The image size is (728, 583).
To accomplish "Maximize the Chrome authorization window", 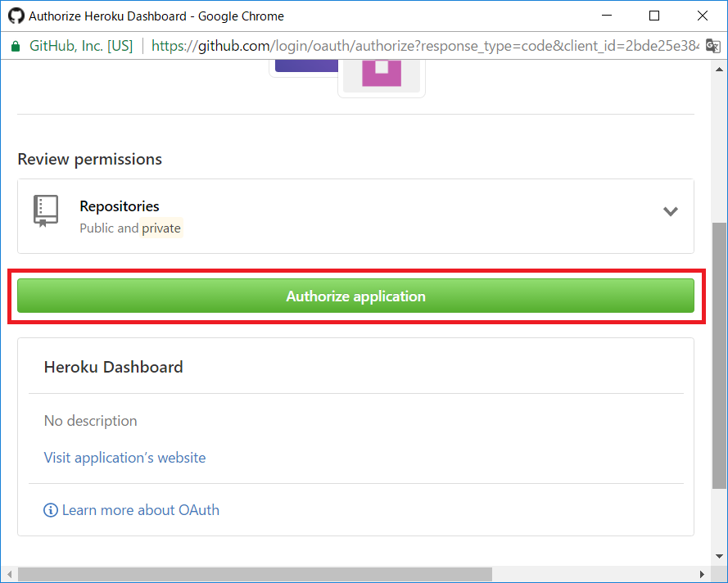I will [654, 16].
